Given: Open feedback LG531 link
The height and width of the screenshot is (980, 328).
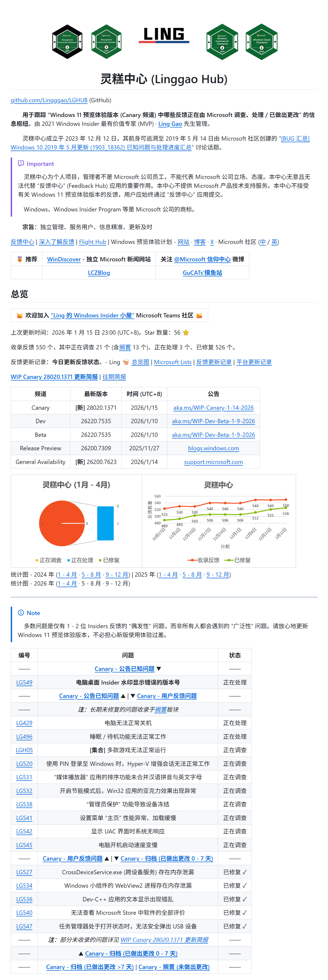Looking at the screenshot, I should (24, 777).
